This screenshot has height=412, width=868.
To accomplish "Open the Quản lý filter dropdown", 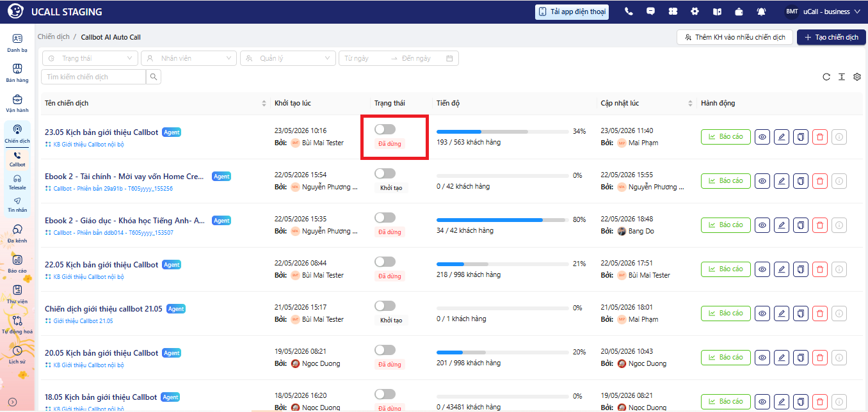I will (288, 58).
